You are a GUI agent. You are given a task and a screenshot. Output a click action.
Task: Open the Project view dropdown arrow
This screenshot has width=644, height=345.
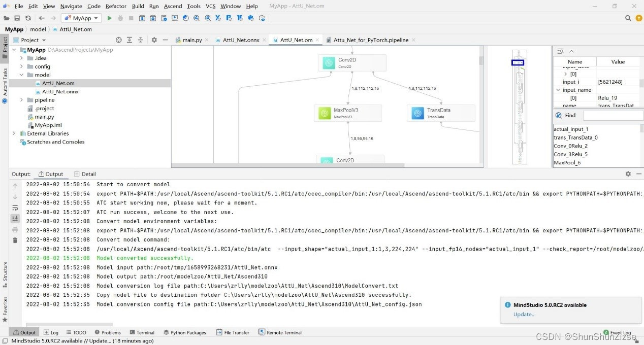point(44,40)
